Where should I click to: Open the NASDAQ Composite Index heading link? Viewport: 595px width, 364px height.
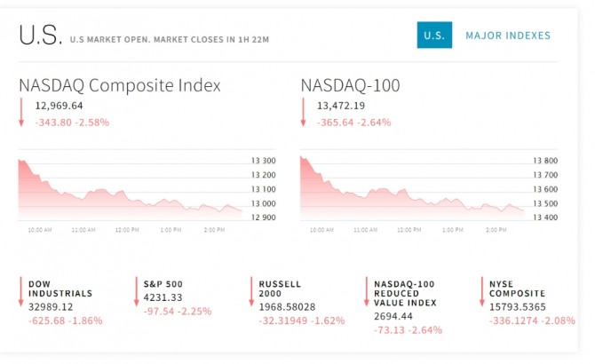(120, 86)
